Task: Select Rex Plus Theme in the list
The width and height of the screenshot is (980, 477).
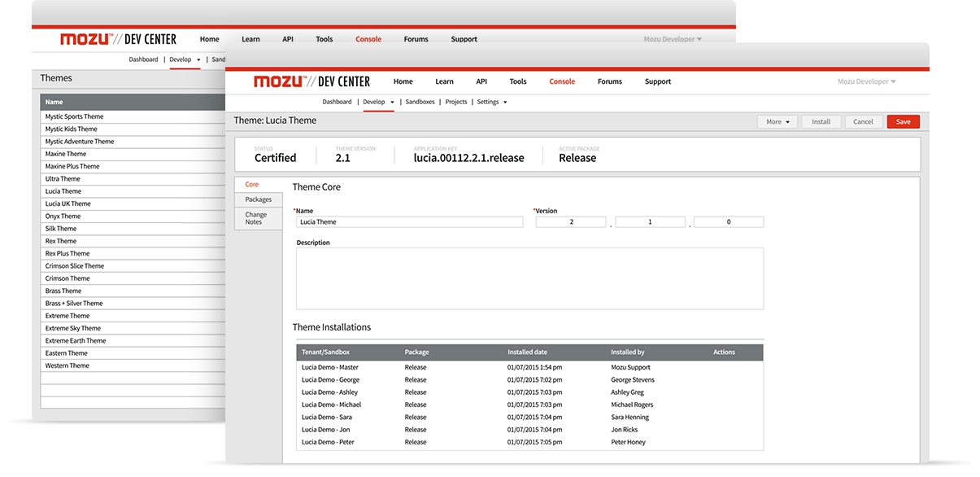Action: coord(133,253)
